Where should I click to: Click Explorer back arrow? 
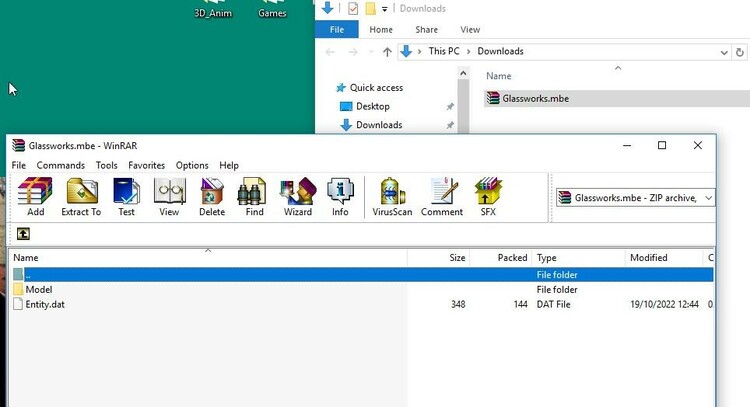[330, 52]
